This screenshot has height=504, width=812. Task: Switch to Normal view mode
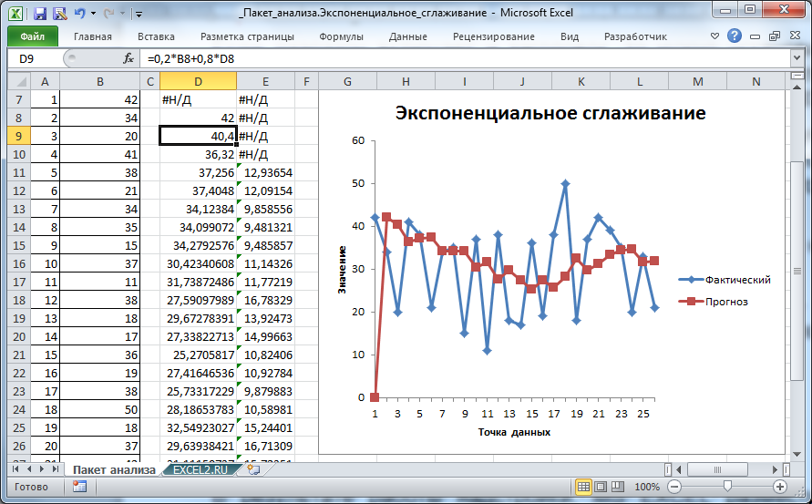click(584, 487)
